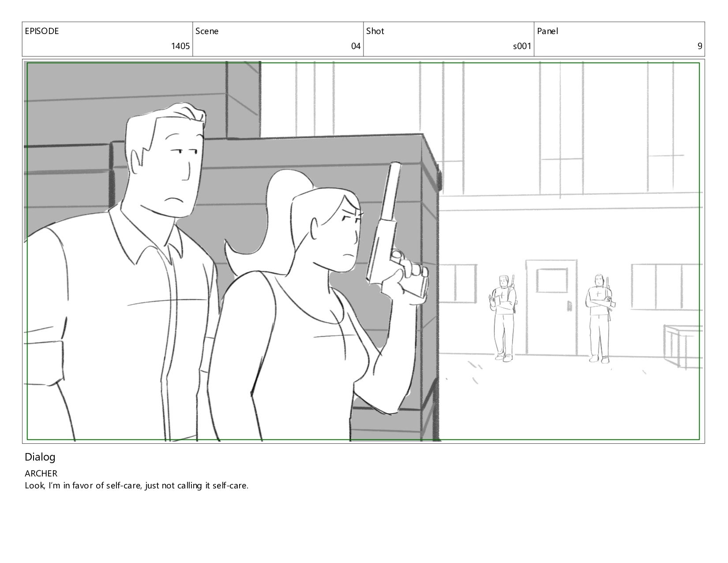Click the Dialog heading
This screenshot has width=728, height=563.
40,457
